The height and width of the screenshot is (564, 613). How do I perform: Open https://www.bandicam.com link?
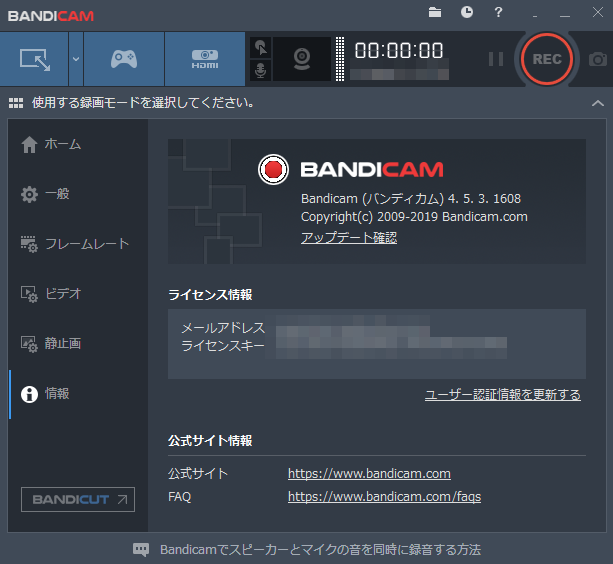point(369,474)
